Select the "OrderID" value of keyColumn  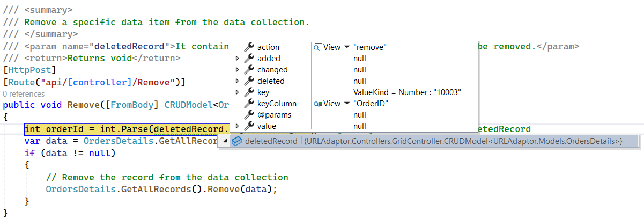(x=371, y=104)
